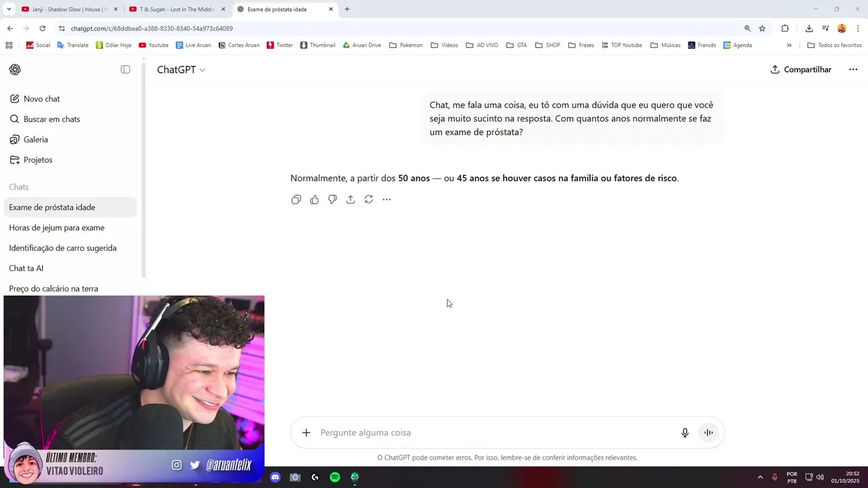Click the ChatGPT logo in sidebar
Image resolution: width=868 pixels, height=488 pixels.
[15, 70]
